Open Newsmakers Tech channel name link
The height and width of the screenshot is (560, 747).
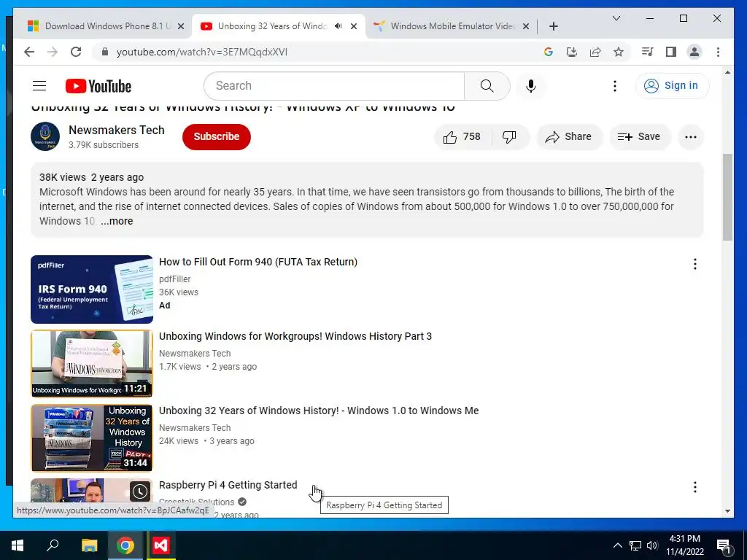coord(116,130)
